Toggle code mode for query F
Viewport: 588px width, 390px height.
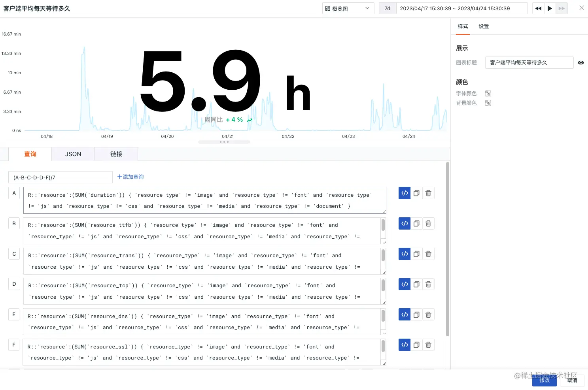(x=405, y=345)
